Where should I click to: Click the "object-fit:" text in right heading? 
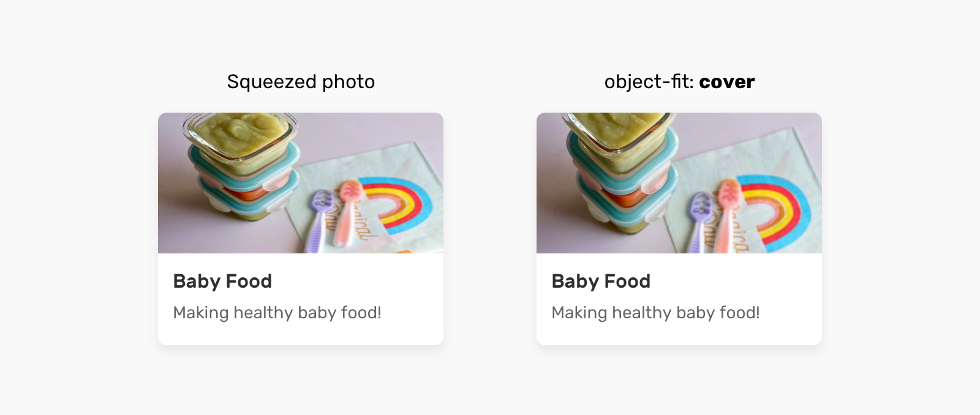[649, 82]
